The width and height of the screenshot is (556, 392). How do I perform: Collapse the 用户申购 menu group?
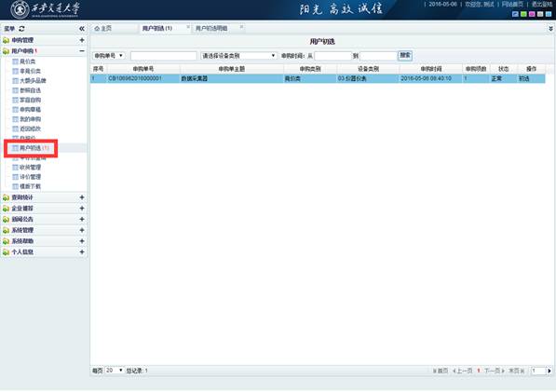coord(82,51)
